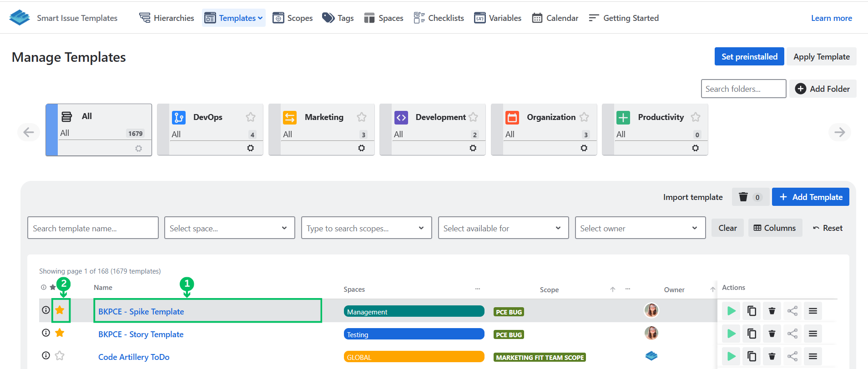Viewport: 868px width, 369px height.
Task: Star the Marketing folder
Action: click(x=362, y=117)
